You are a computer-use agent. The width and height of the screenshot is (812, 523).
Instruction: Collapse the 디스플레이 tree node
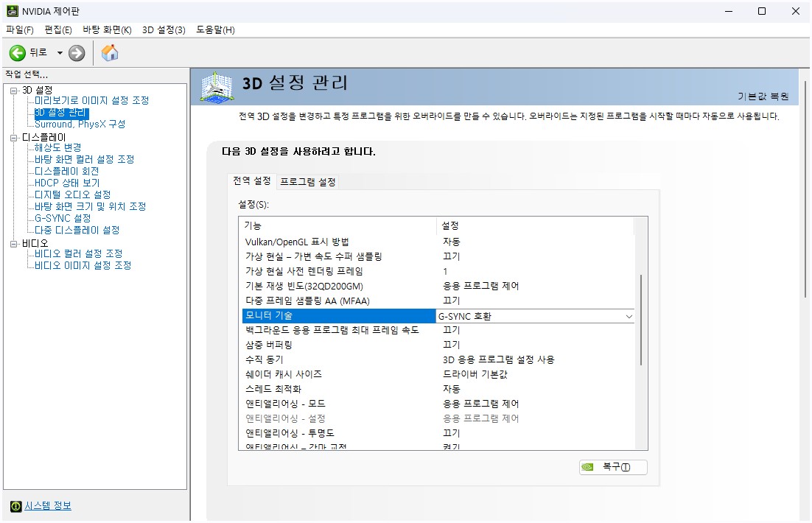[x=13, y=138]
